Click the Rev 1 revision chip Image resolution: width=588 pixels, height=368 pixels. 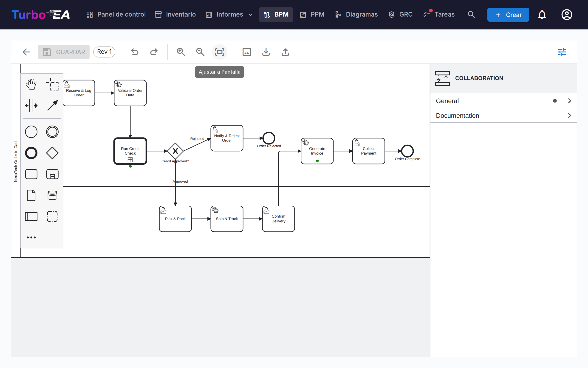(104, 52)
